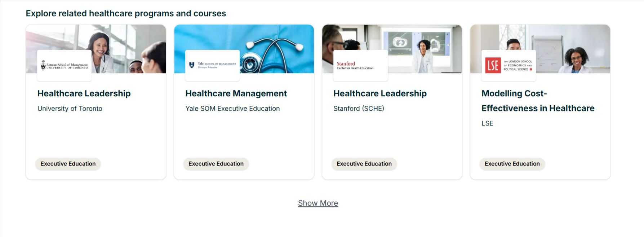Open Modelling Cost-Effectiveness in Healthcare title

click(x=538, y=101)
